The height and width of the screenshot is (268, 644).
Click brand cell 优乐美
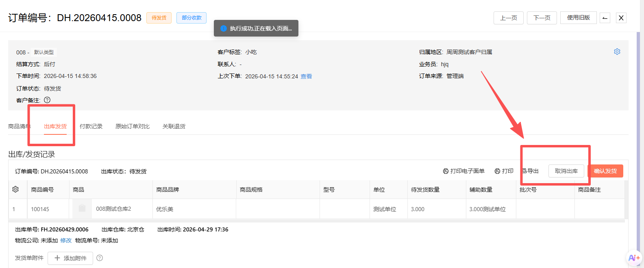click(x=165, y=209)
